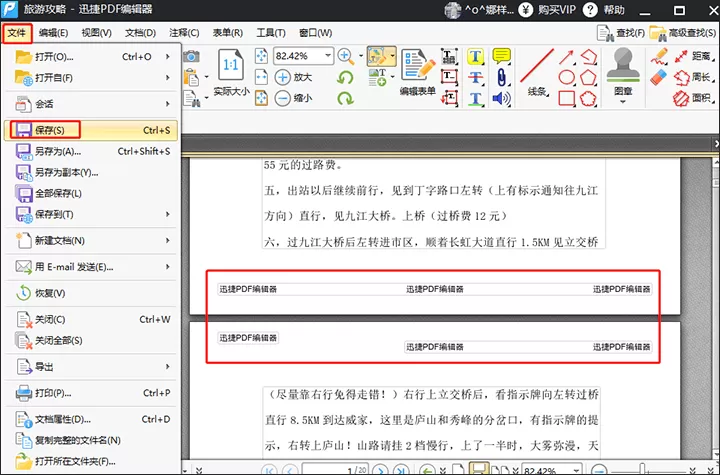
Task: Expand the Open submenu arrow
Action: pos(168,57)
